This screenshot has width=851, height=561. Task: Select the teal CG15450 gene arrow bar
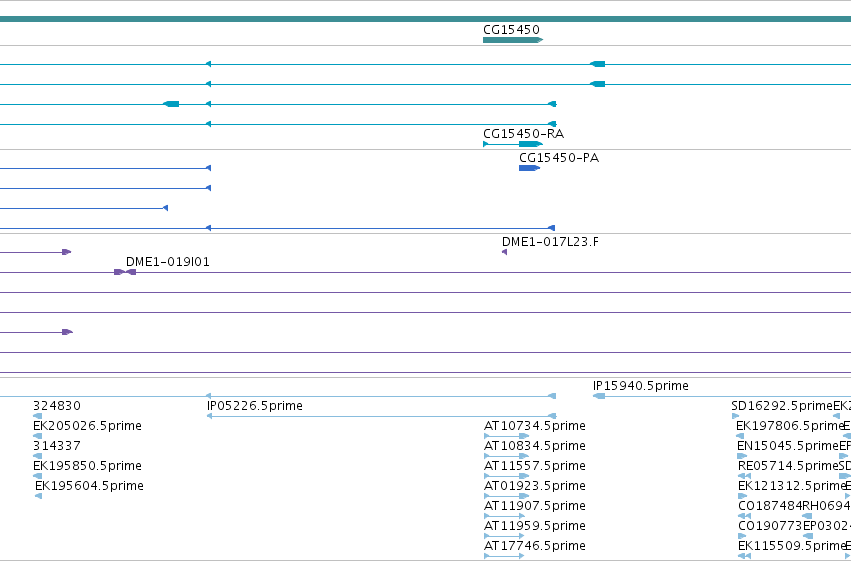pos(513,40)
